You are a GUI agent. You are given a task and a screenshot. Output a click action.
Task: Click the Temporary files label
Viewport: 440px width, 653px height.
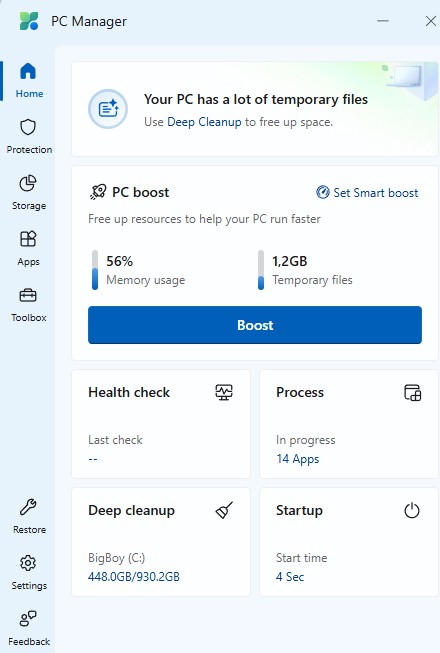coord(312,280)
